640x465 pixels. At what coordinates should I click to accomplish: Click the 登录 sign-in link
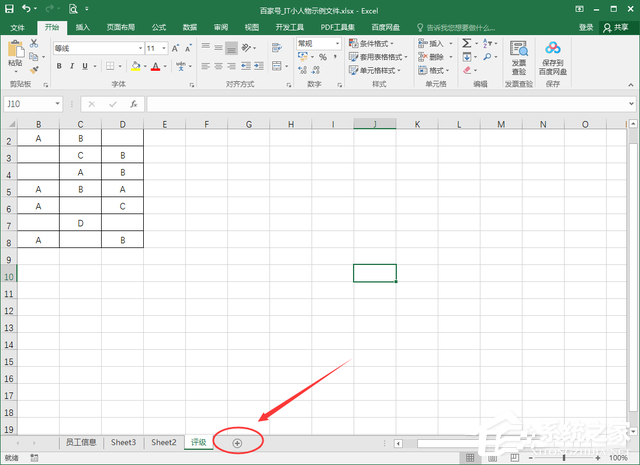[586, 27]
